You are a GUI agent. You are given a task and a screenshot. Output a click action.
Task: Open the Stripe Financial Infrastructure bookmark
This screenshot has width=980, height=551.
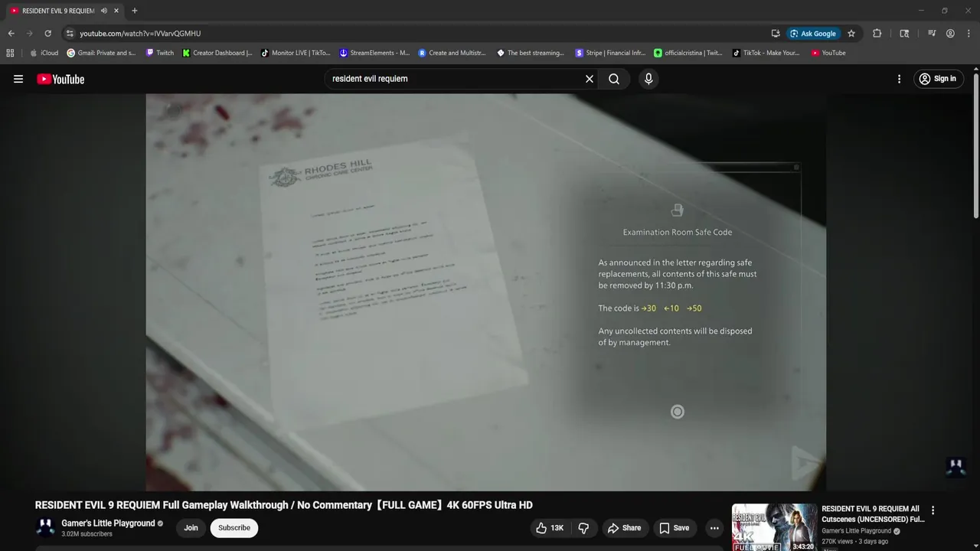610,53
